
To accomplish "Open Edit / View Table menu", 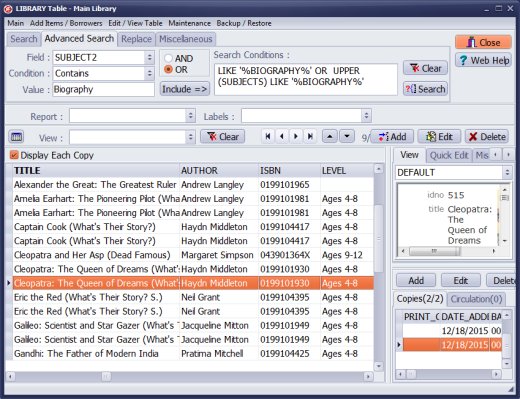I will coord(135,23).
